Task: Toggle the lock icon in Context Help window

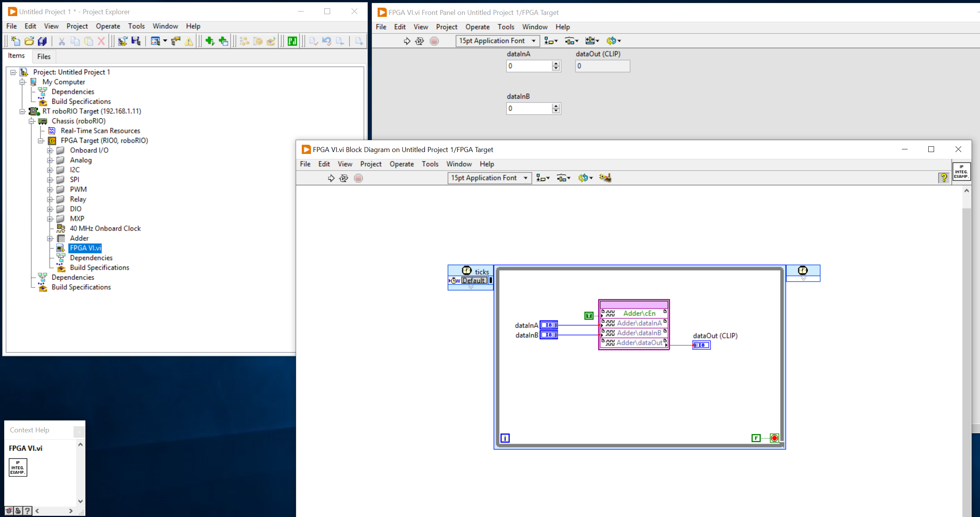Action: [18, 510]
